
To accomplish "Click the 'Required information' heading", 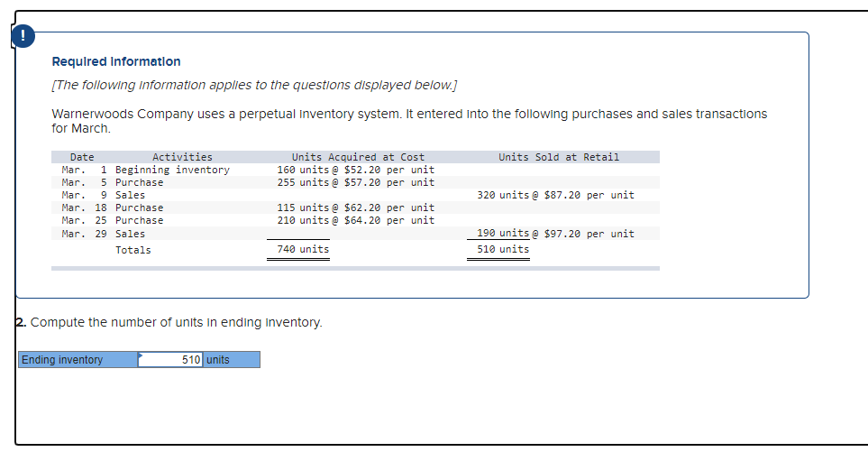I will click(x=116, y=61).
